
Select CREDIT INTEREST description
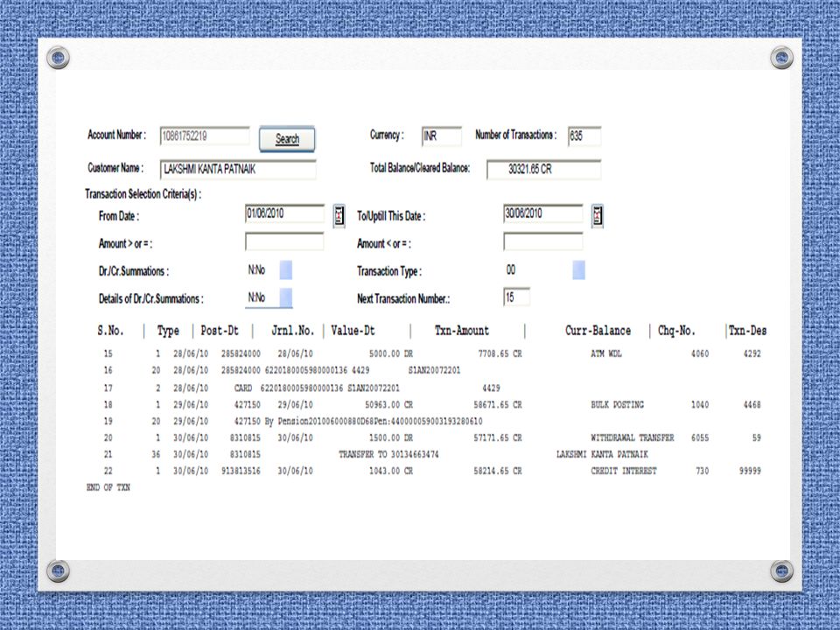624,471
